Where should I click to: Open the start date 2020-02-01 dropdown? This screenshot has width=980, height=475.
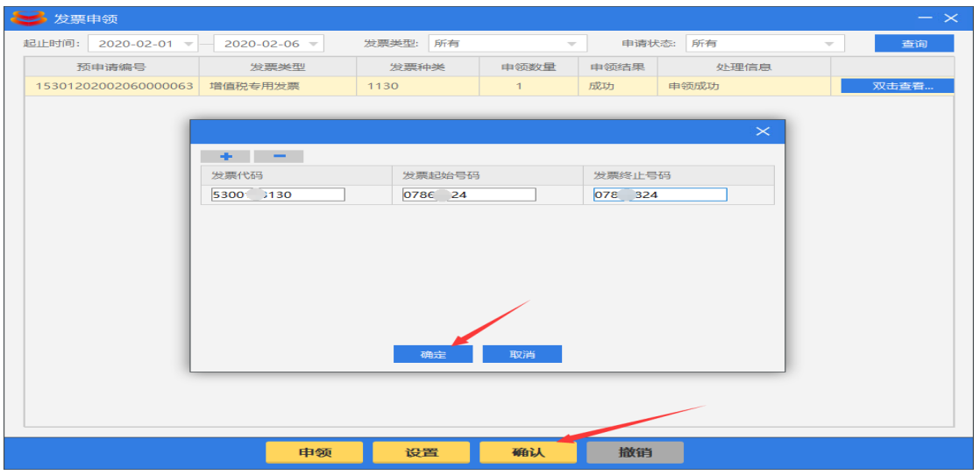point(188,44)
